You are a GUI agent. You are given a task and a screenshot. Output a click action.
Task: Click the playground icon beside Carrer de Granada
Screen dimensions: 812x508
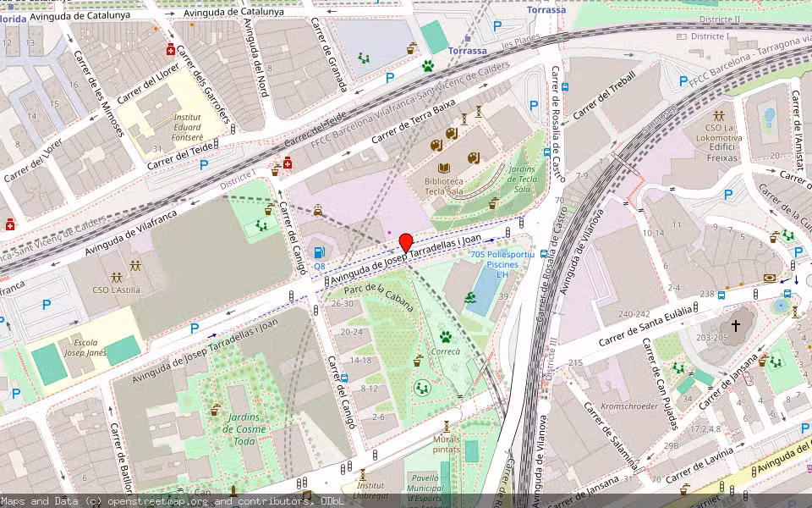tap(365, 58)
